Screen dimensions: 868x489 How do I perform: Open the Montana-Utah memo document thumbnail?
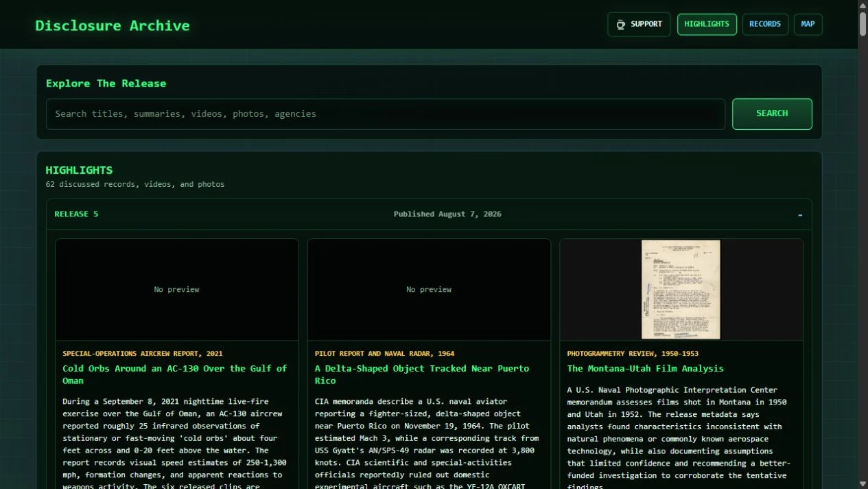tap(681, 289)
